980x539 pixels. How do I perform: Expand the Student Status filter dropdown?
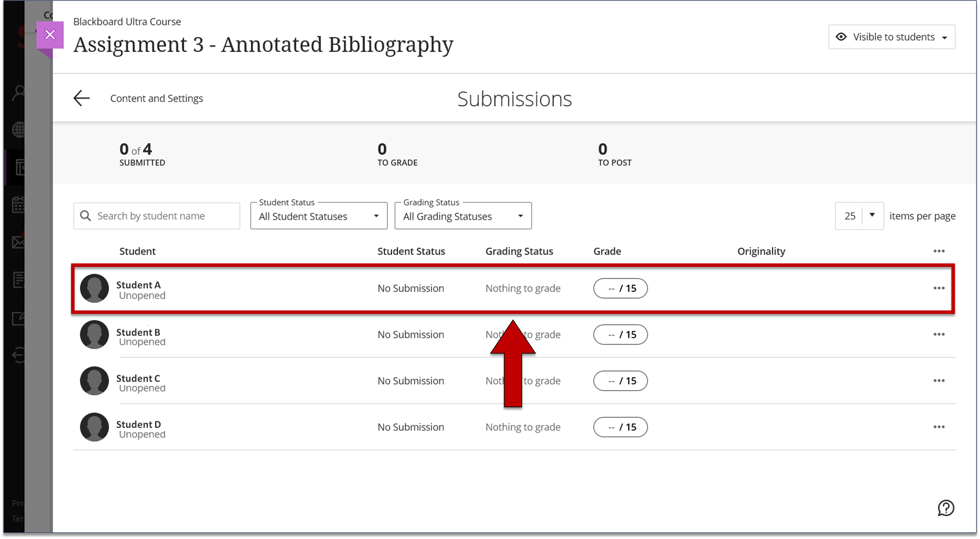(318, 216)
